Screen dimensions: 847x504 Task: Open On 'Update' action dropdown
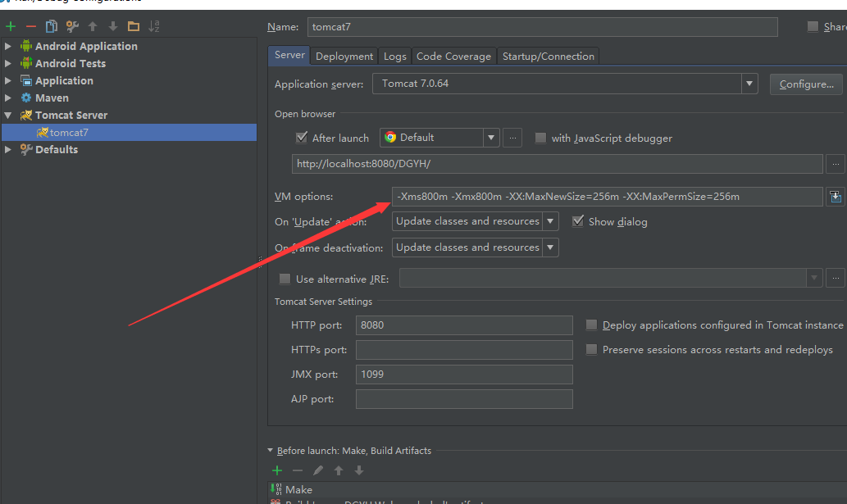coord(550,221)
